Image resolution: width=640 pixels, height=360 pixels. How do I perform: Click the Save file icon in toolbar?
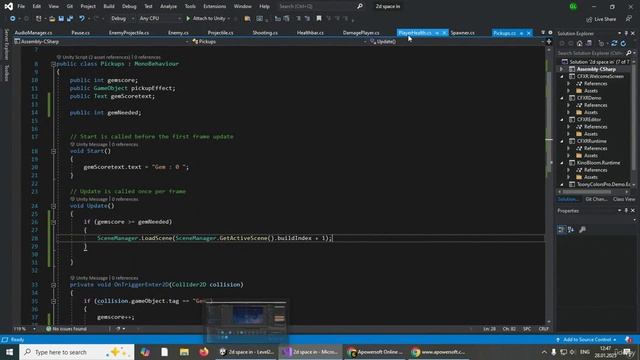click(x=61, y=19)
